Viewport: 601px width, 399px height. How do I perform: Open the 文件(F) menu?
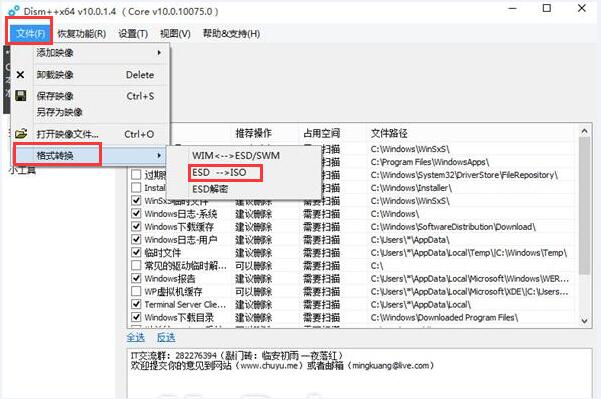pos(30,34)
